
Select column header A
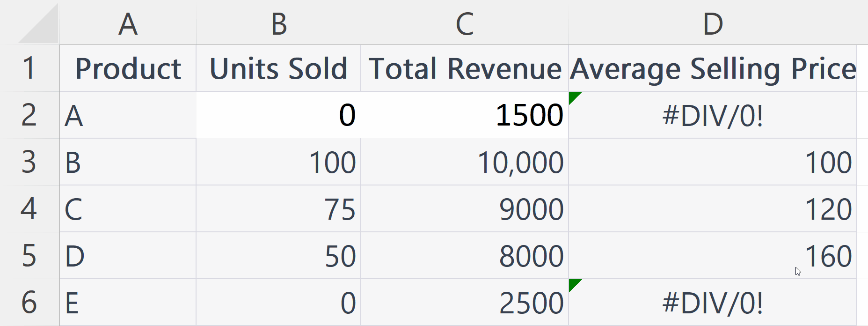click(126, 23)
